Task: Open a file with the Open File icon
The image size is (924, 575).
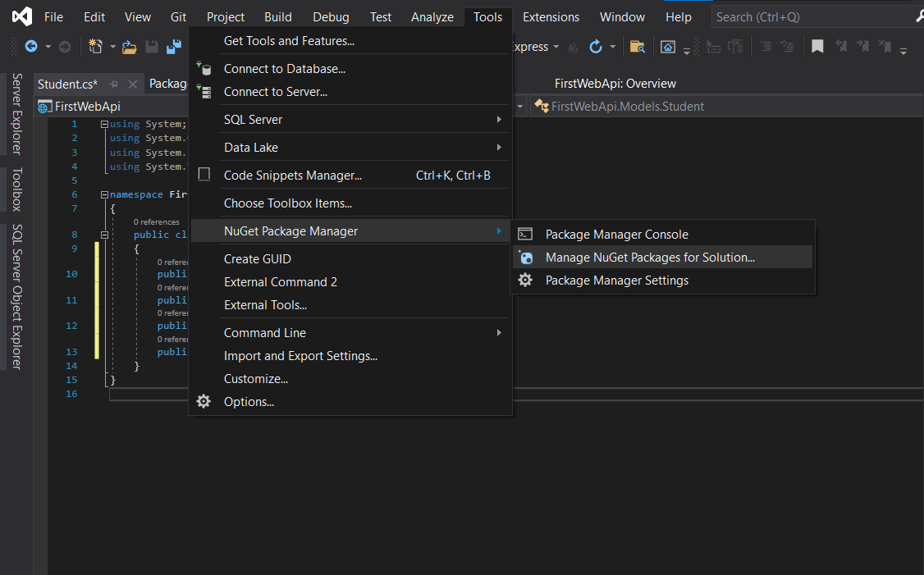Action: click(129, 47)
